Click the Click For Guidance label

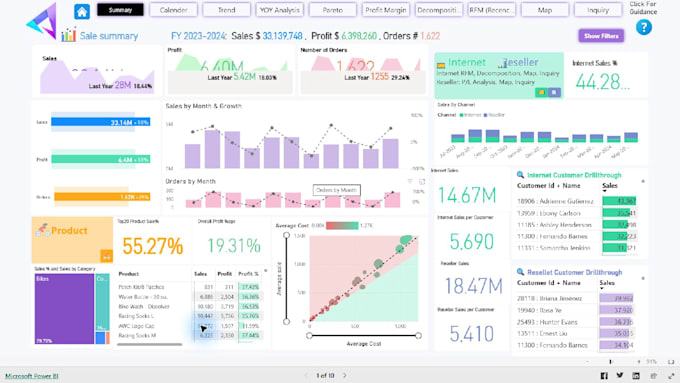click(643, 8)
